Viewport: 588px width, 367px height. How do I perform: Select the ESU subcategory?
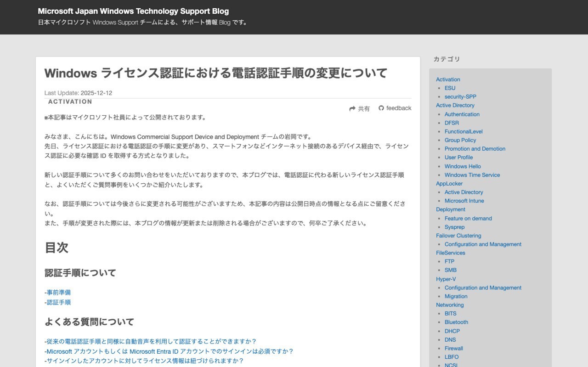click(x=450, y=88)
